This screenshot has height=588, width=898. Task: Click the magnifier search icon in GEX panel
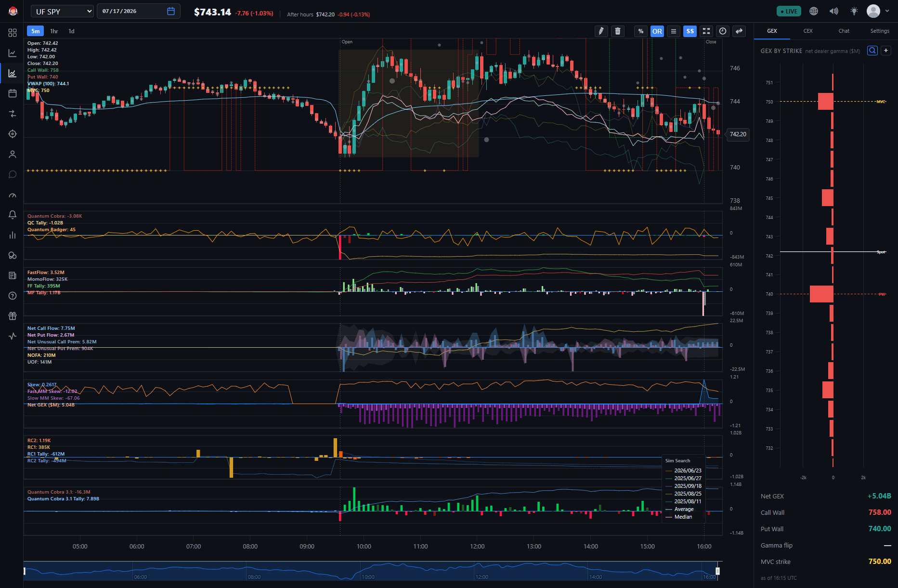872,51
